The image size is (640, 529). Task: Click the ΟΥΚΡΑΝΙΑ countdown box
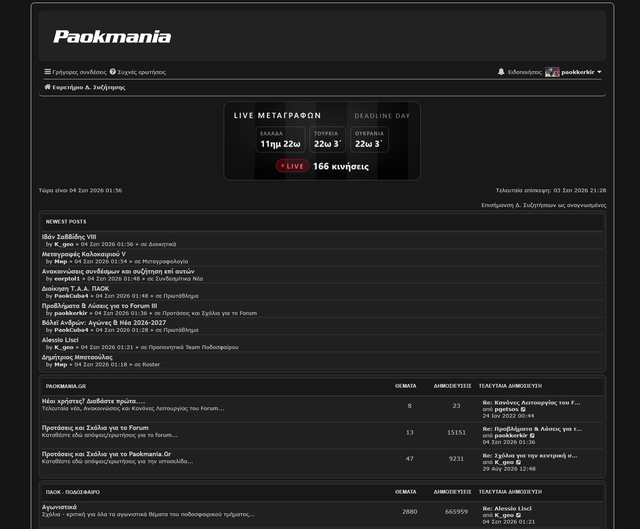pyautogui.click(x=369, y=140)
